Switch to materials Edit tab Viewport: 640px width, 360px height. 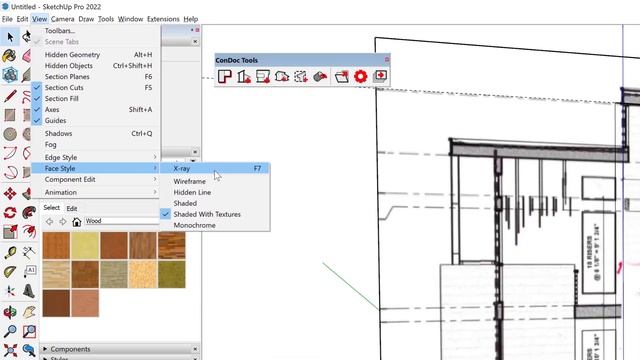click(x=72, y=208)
